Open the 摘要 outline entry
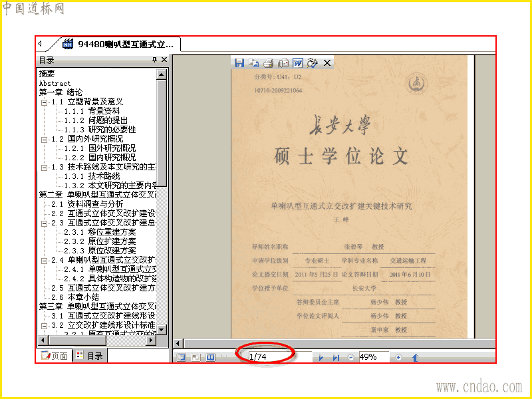 pos(47,74)
